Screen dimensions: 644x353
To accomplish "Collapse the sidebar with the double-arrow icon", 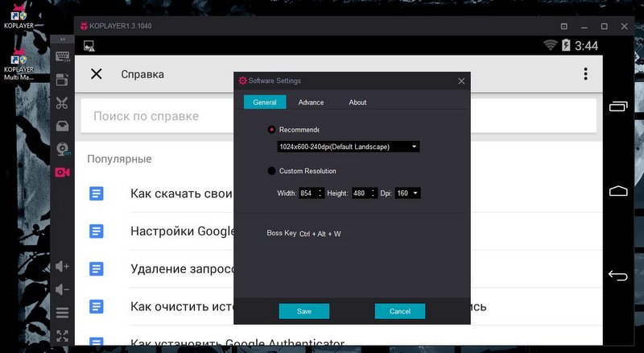I will coord(63,39).
